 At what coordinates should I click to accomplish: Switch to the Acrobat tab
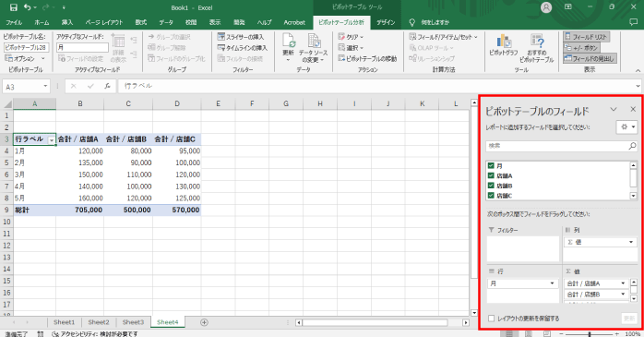[x=294, y=22]
